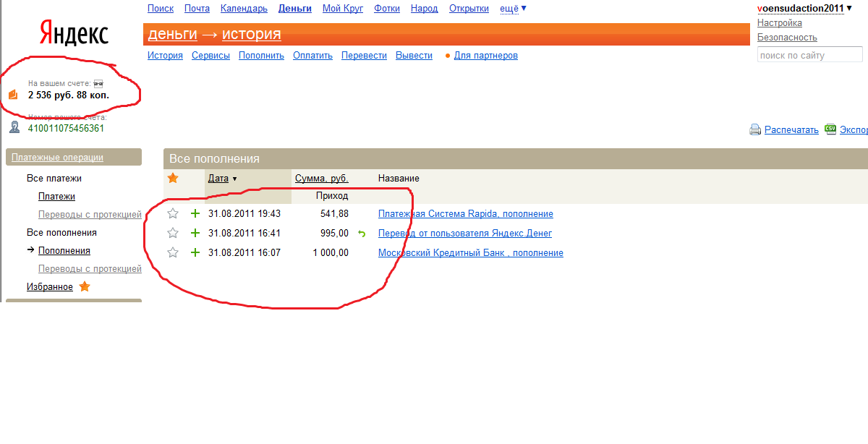
Task: Select Платежи in the left sidebar
Action: pyautogui.click(x=56, y=197)
